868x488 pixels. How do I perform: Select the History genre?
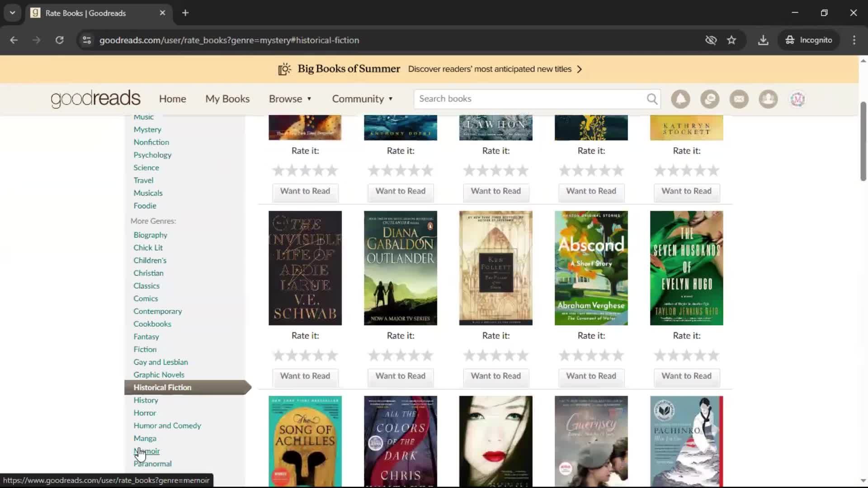(x=146, y=400)
